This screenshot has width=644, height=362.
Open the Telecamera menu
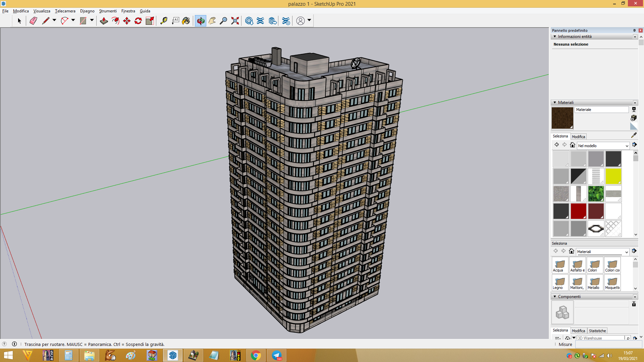65,11
